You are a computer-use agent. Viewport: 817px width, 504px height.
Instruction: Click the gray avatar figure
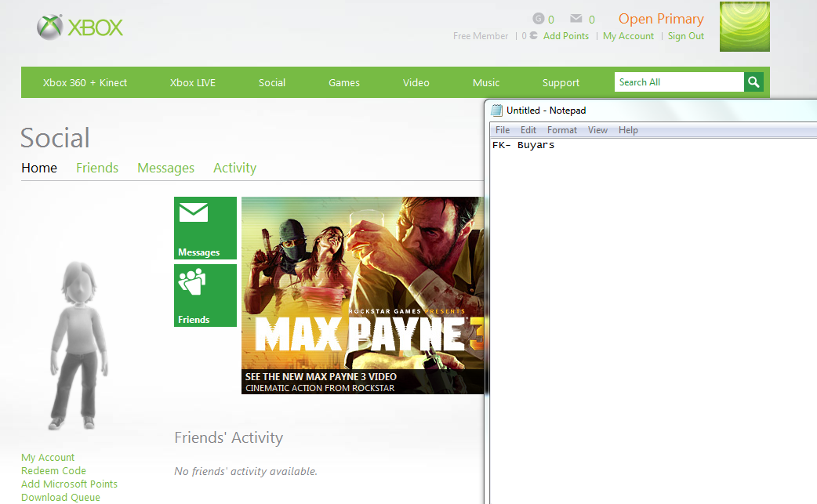click(x=79, y=345)
